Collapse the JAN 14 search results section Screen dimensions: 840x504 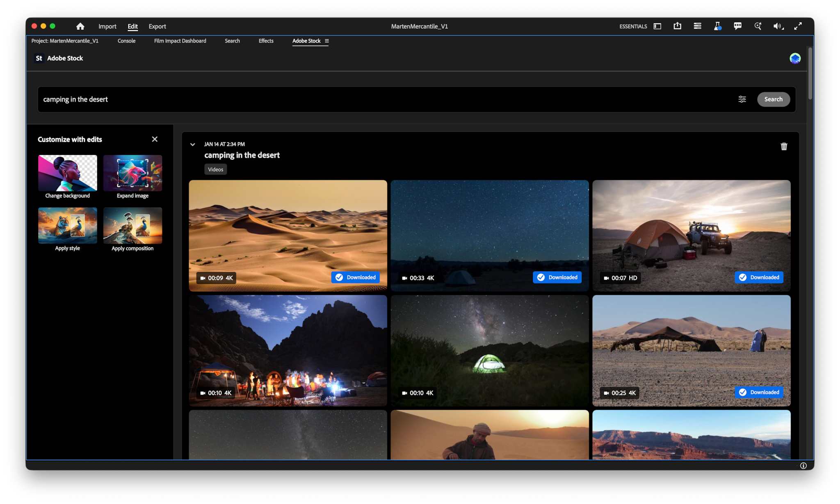(192, 144)
